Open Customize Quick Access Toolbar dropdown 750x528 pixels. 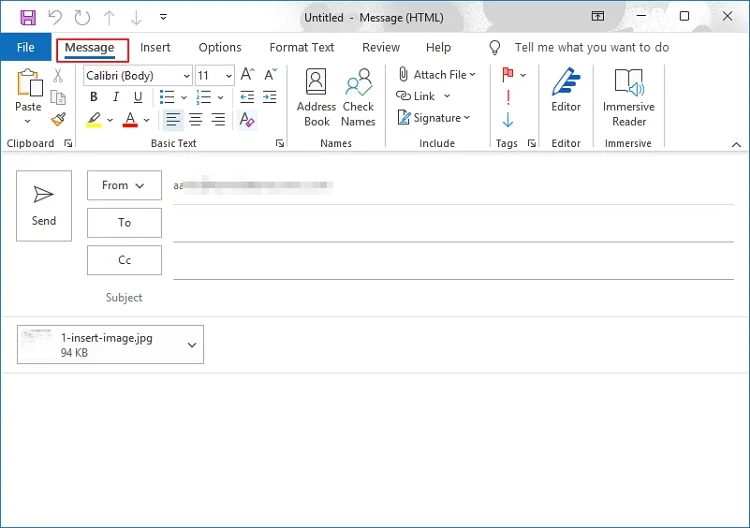click(x=163, y=17)
